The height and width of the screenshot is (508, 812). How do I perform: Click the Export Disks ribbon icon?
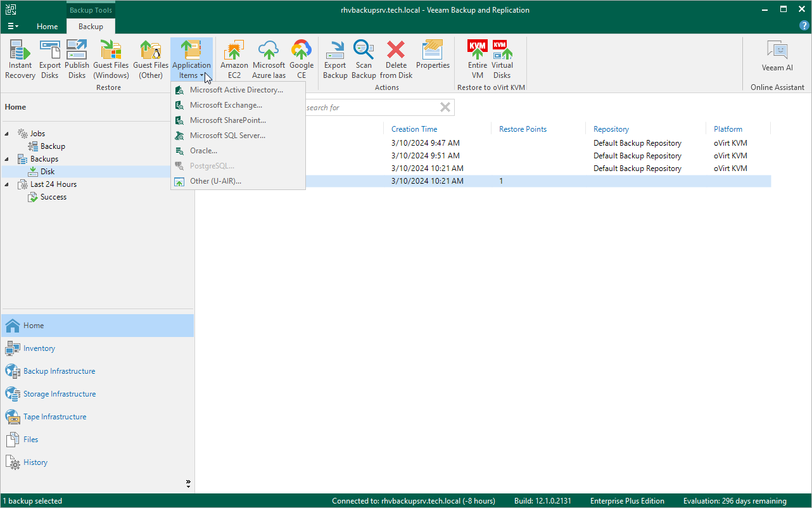[x=50, y=60]
